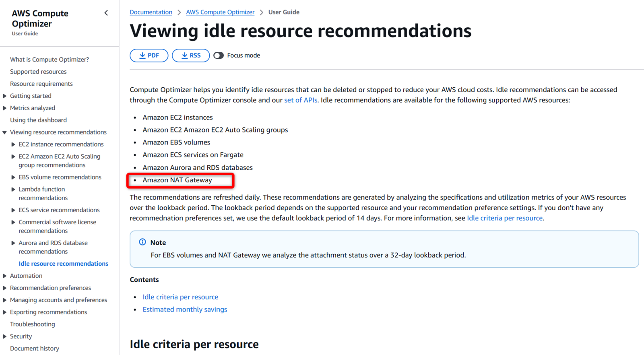Collapse the sidebar with the chevron icon
This screenshot has width=644, height=355.
[x=106, y=13]
